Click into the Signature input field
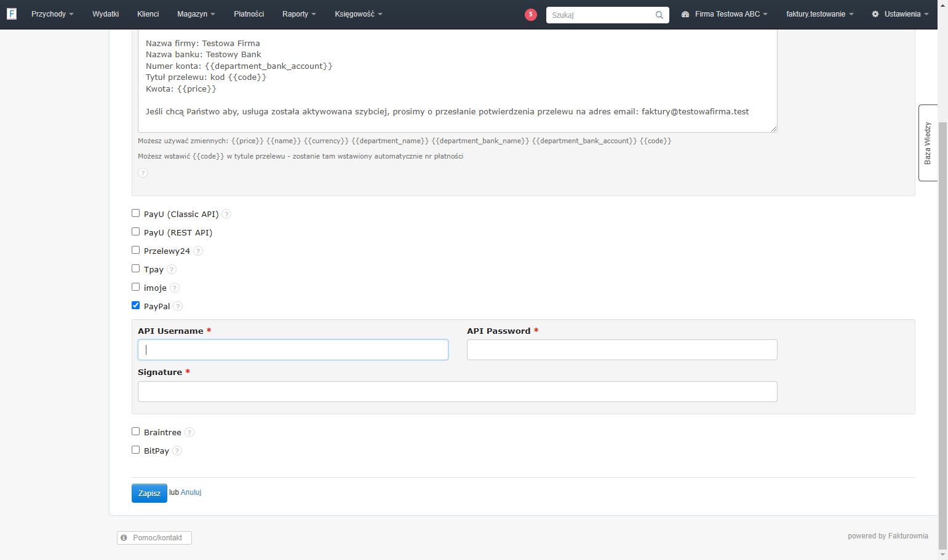 [458, 392]
